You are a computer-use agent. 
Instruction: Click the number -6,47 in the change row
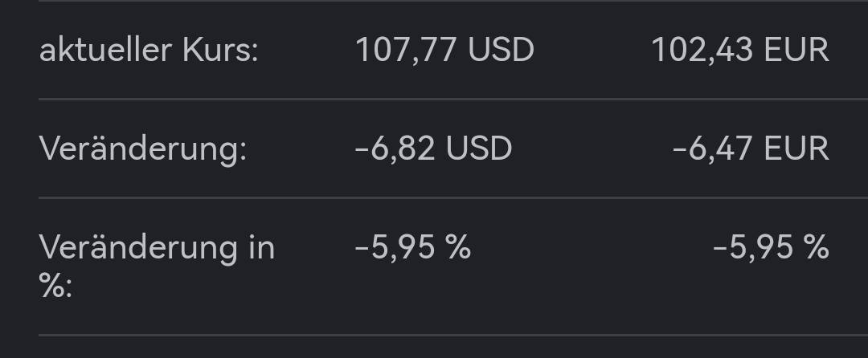tap(712, 149)
